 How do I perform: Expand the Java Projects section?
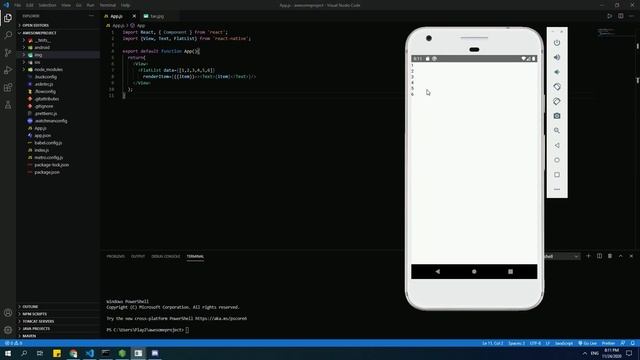pyautogui.click(x=36, y=329)
